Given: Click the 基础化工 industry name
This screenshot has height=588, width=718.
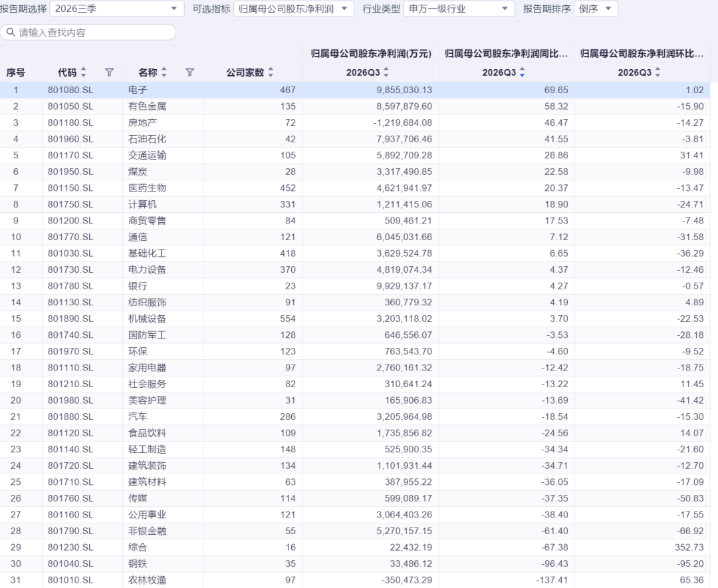Looking at the screenshot, I should point(148,253).
